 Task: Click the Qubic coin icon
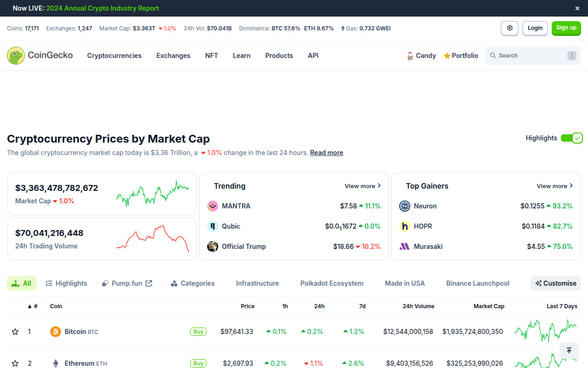click(212, 226)
